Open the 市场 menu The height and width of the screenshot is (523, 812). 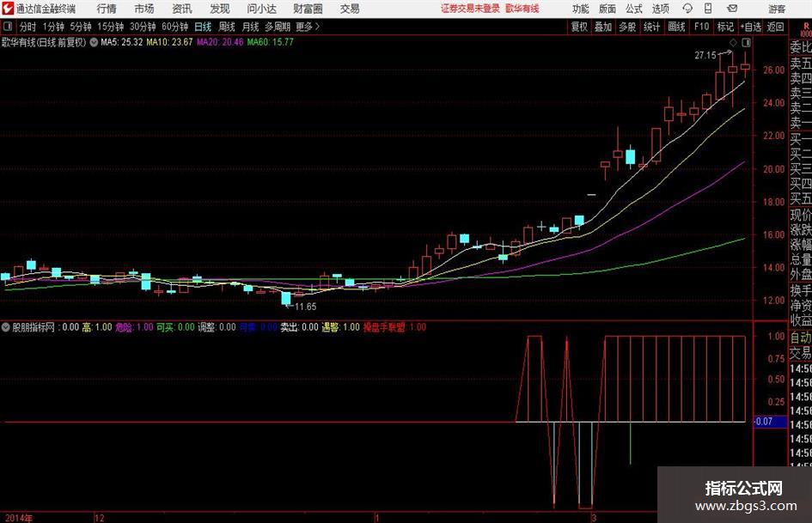tap(144, 9)
